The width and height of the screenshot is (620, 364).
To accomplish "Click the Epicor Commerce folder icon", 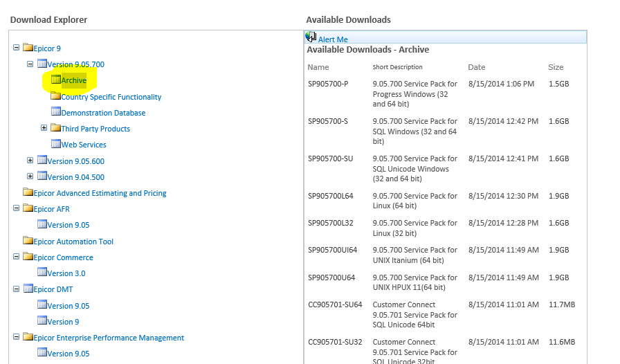I will click(x=28, y=256).
